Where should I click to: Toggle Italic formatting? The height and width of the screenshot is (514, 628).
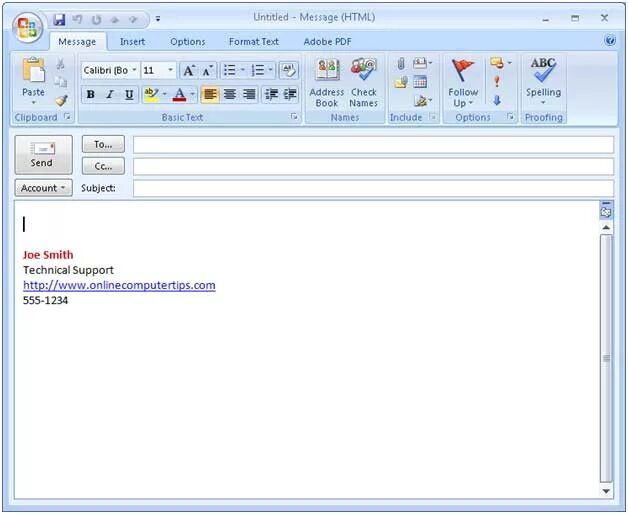(x=109, y=95)
